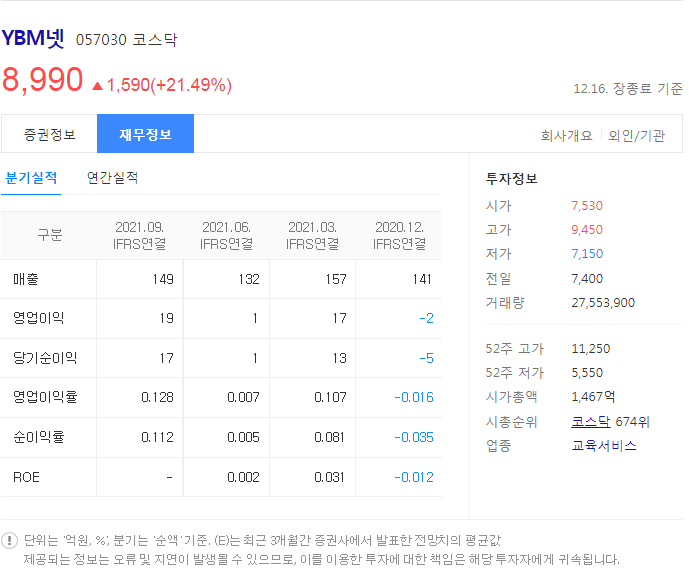Click the 순이익률 row label
Viewport: 689px width, 571px height.
coord(39,437)
